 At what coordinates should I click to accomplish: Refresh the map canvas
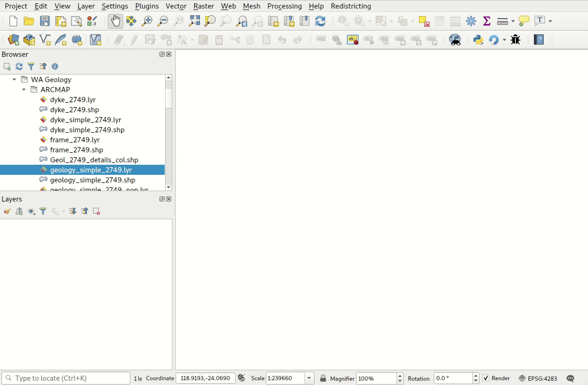(x=320, y=21)
